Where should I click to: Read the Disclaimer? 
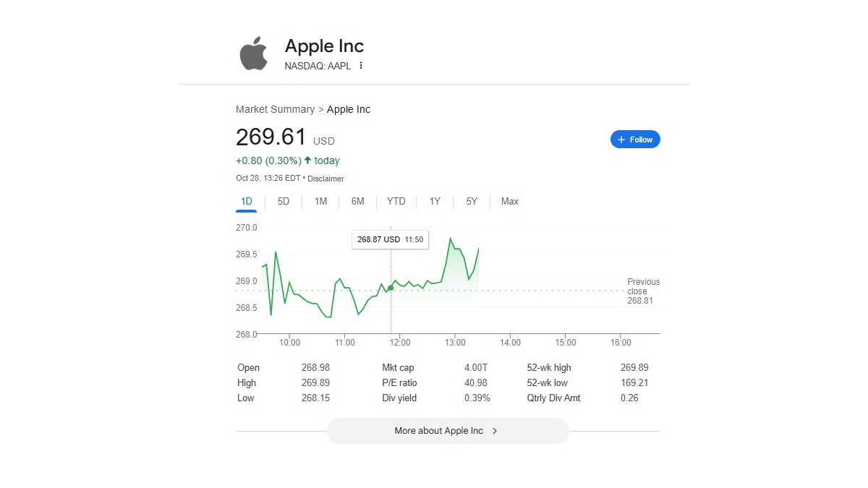pyautogui.click(x=325, y=178)
